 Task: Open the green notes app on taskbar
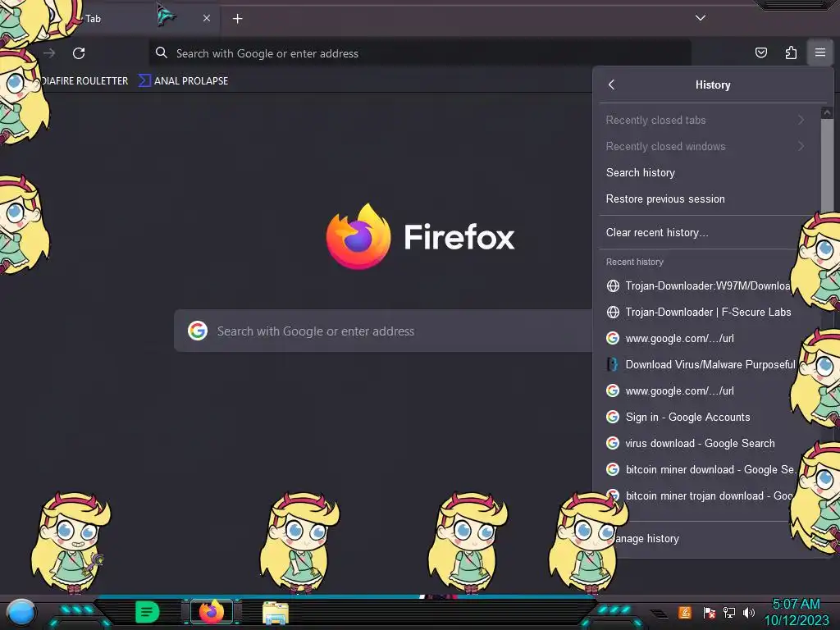pyautogui.click(x=148, y=612)
